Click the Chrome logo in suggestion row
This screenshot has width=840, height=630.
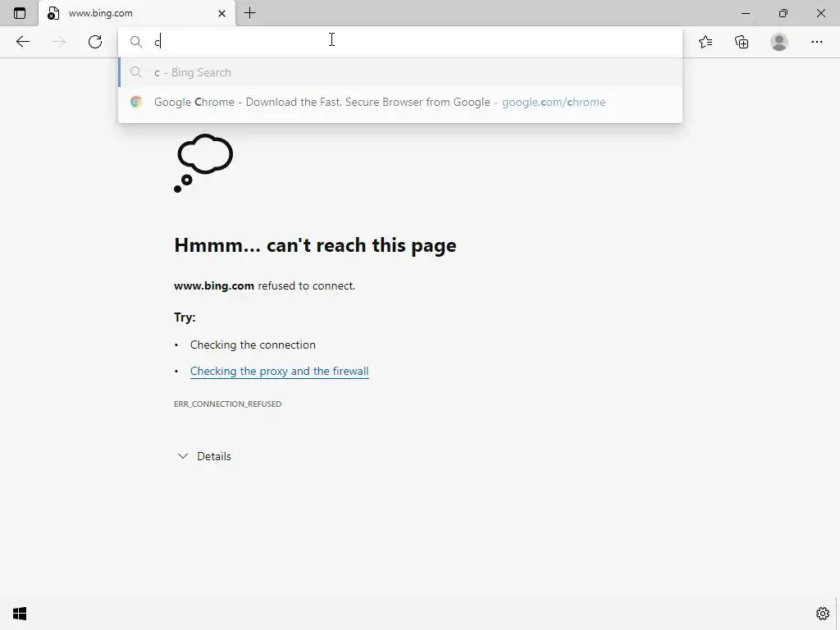pyautogui.click(x=136, y=102)
